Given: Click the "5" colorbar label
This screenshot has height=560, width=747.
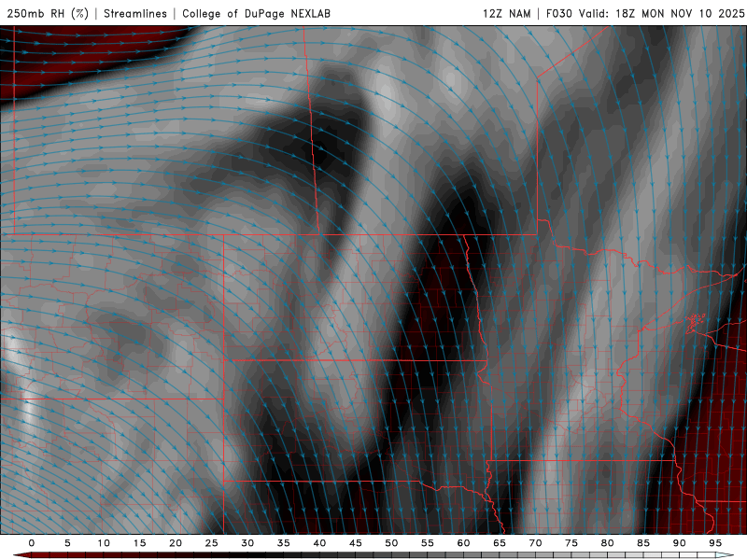Looking at the screenshot, I should tap(67, 543).
